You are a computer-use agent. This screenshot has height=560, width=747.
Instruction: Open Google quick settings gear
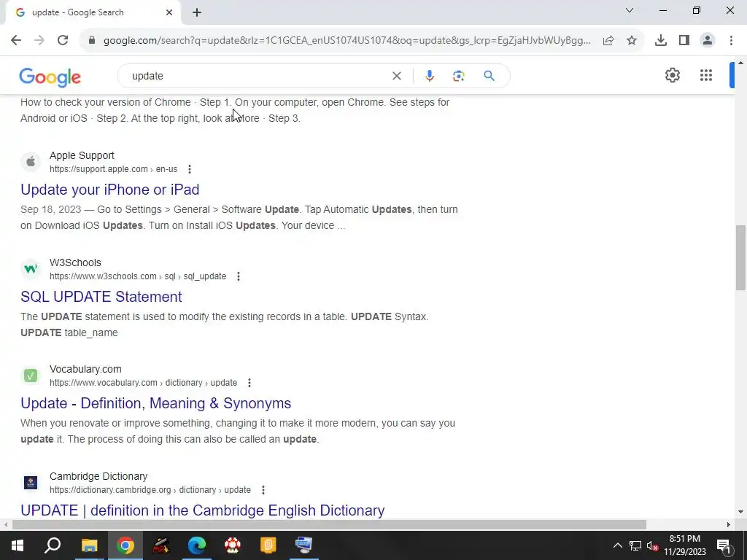coord(672,75)
